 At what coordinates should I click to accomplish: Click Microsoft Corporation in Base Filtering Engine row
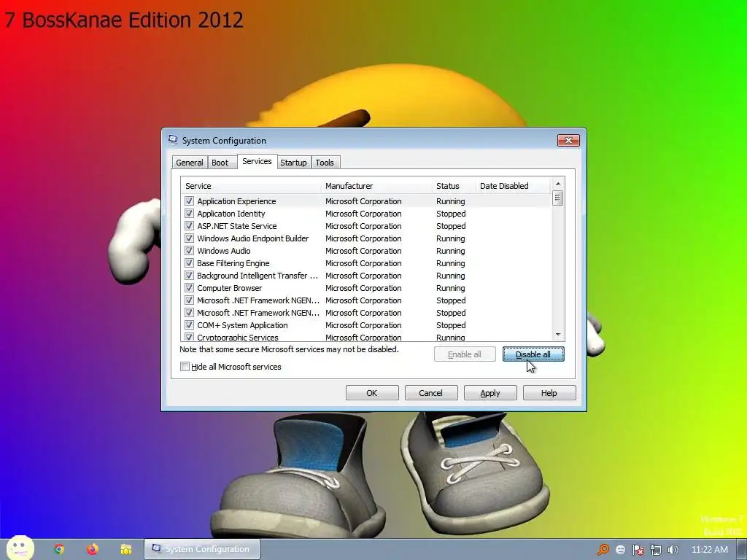click(x=363, y=262)
